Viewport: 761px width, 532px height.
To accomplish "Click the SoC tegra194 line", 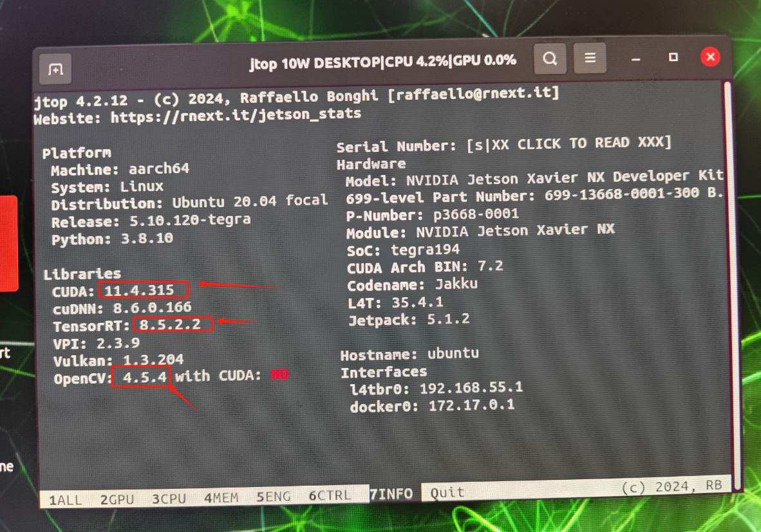I will click(403, 250).
